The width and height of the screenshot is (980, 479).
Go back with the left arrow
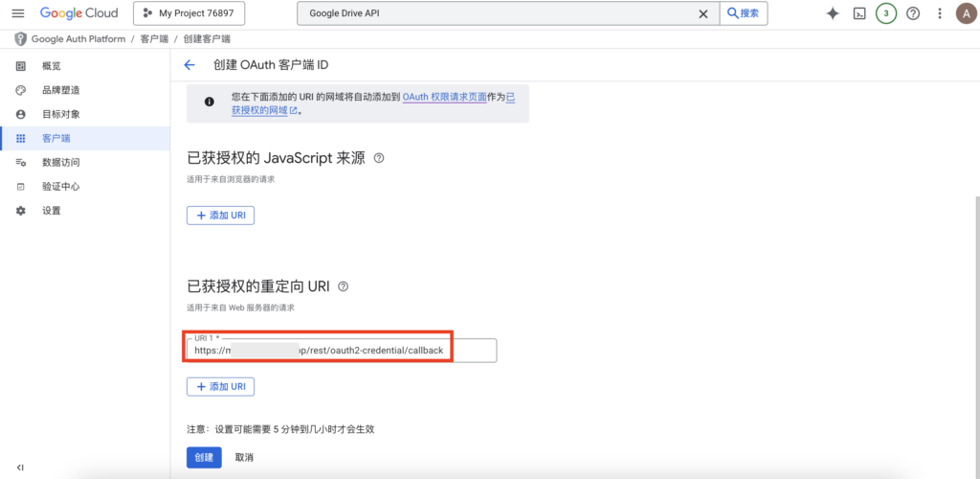[189, 65]
